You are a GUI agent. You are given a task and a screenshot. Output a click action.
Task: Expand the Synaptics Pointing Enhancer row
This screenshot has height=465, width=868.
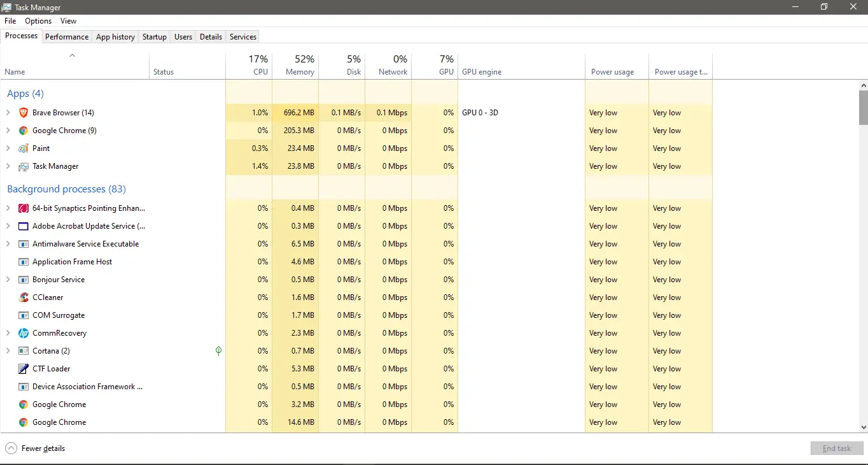8,208
